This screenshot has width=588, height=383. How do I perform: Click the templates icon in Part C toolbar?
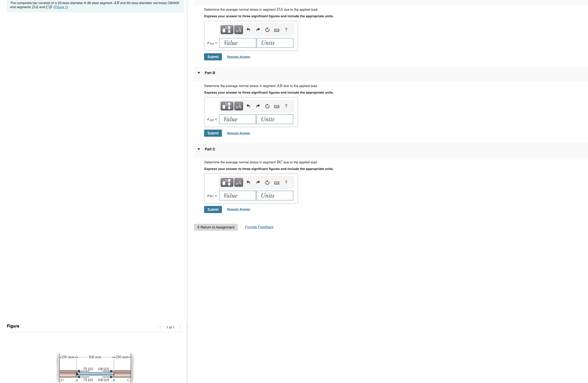click(226, 182)
